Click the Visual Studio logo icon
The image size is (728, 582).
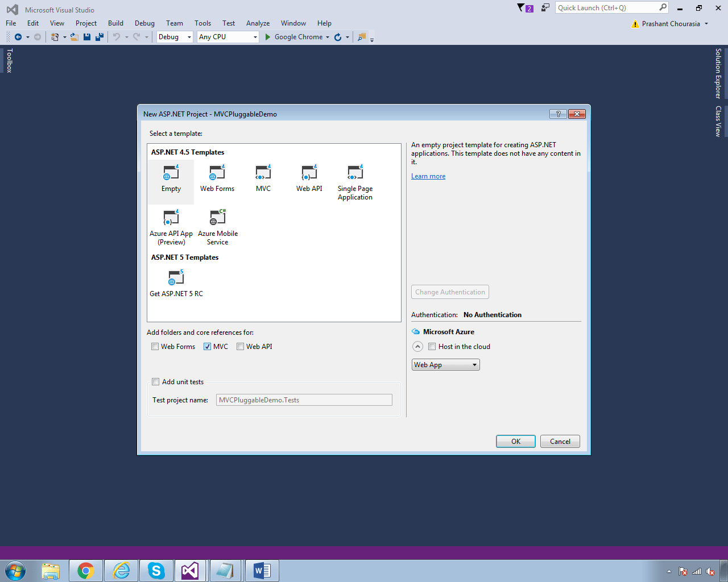pyautogui.click(x=12, y=10)
